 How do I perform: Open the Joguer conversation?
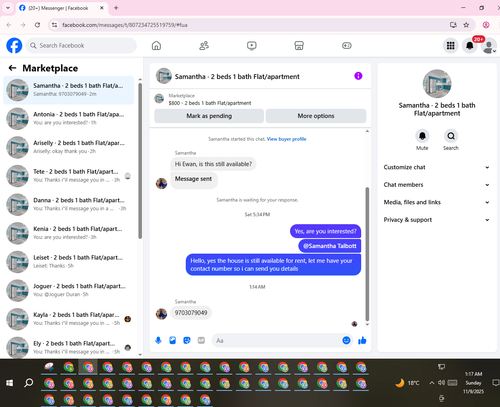tap(68, 291)
